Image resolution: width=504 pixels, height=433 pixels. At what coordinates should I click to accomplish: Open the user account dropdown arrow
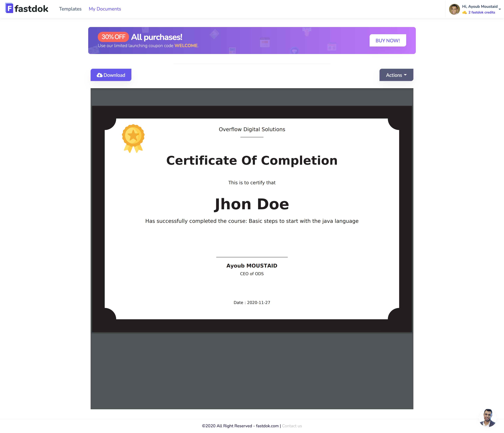pos(500,9)
